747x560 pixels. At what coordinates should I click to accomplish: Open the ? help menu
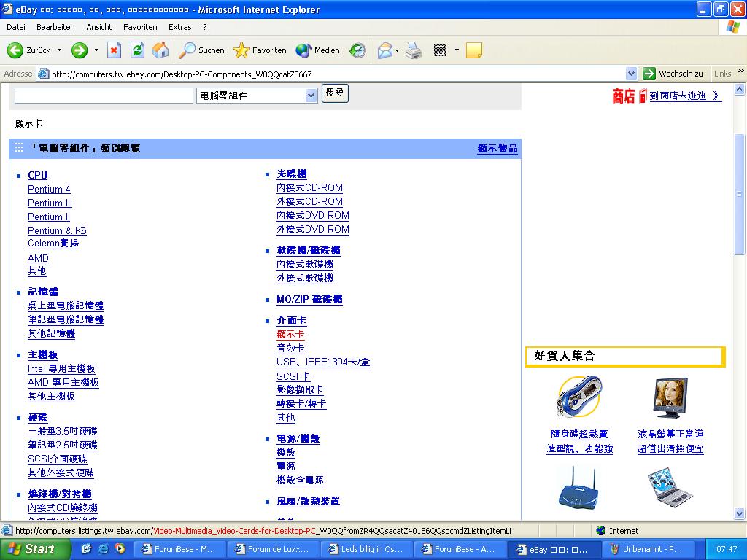pos(205,27)
